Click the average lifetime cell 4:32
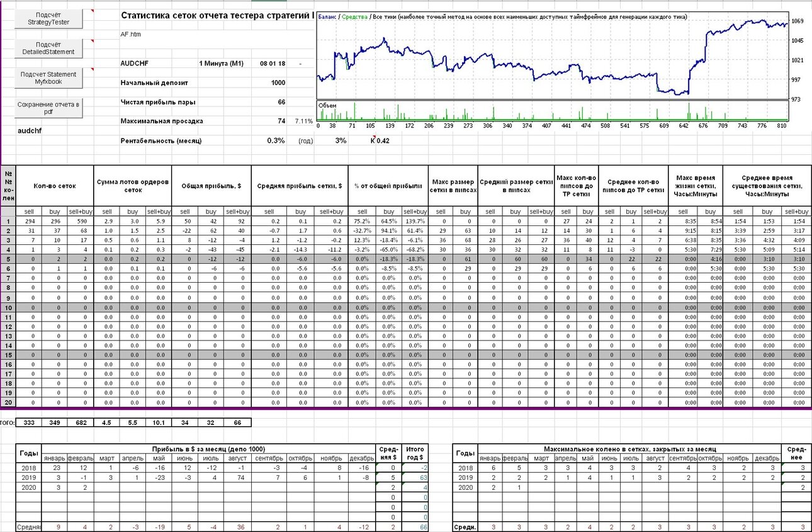The image size is (812, 532). coord(767,241)
